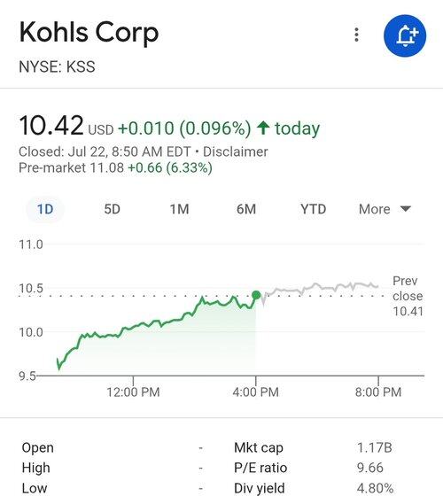Switch to the 5D chart range
The image size is (443, 504).
(113, 209)
